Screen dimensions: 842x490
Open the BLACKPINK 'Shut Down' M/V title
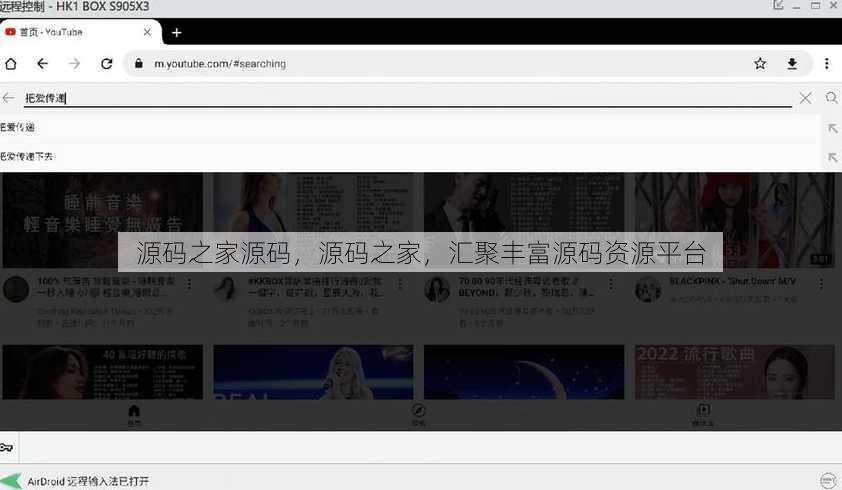coord(732,281)
